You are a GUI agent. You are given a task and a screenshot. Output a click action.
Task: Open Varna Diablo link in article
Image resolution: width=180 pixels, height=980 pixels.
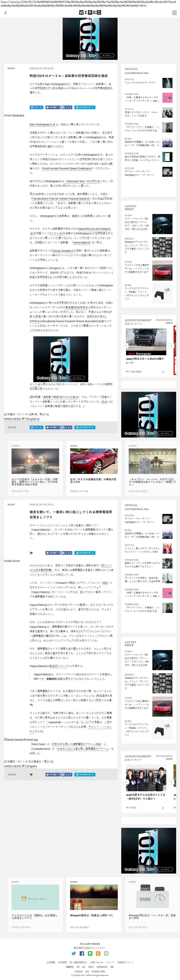pos(82,242)
